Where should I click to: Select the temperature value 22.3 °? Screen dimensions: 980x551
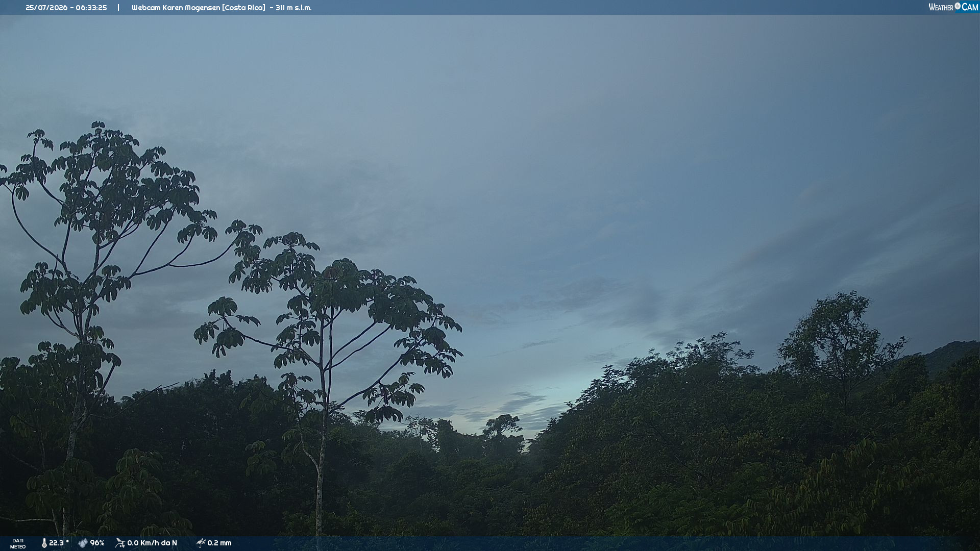pyautogui.click(x=59, y=543)
